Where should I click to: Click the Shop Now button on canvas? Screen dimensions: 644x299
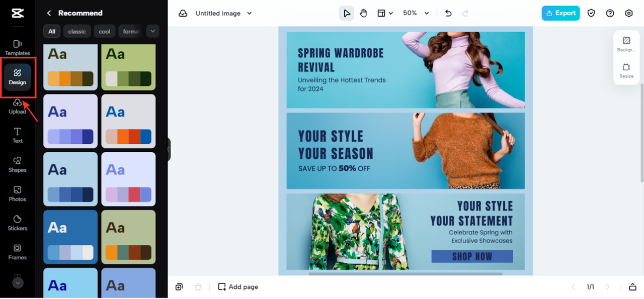472,256
